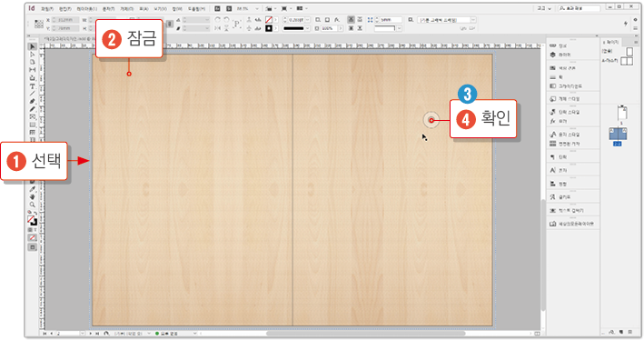Open the 개체(O) menu

pyautogui.click(x=126, y=8)
